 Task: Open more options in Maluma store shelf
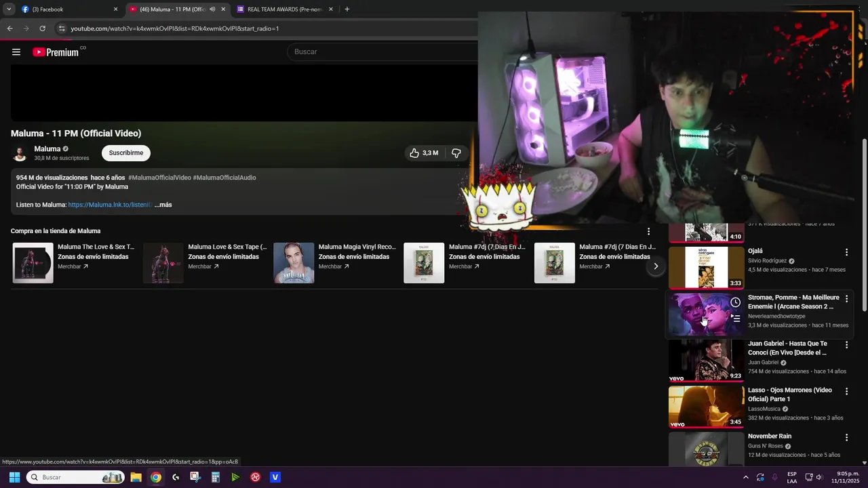pos(648,231)
